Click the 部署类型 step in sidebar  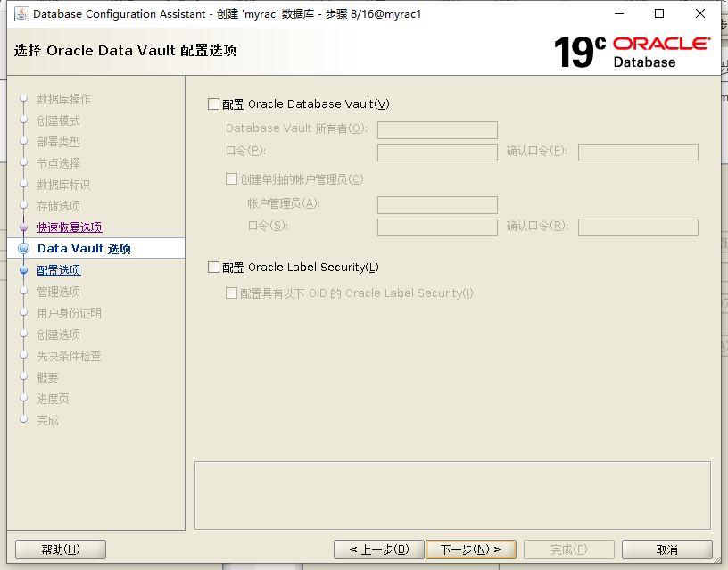(59, 142)
